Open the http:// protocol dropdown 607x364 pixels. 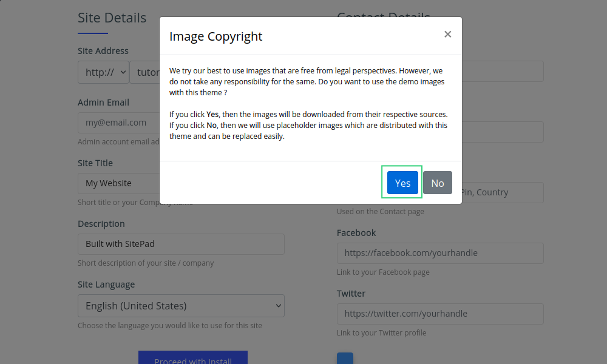click(x=103, y=72)
